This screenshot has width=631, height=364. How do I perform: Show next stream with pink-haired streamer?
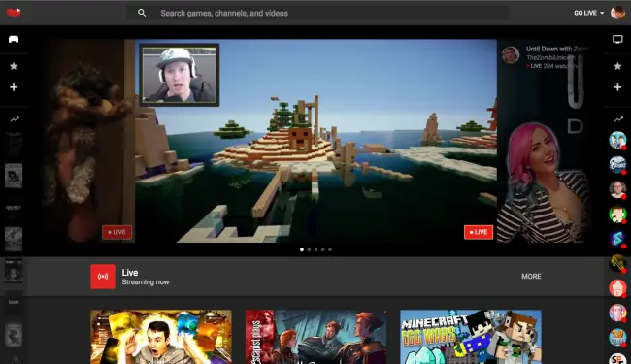pyautogui.click(x=544, y=141)
